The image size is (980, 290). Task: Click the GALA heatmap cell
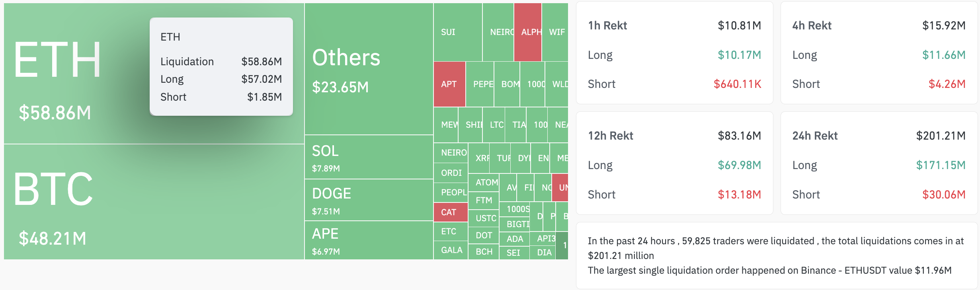(451, 250)
